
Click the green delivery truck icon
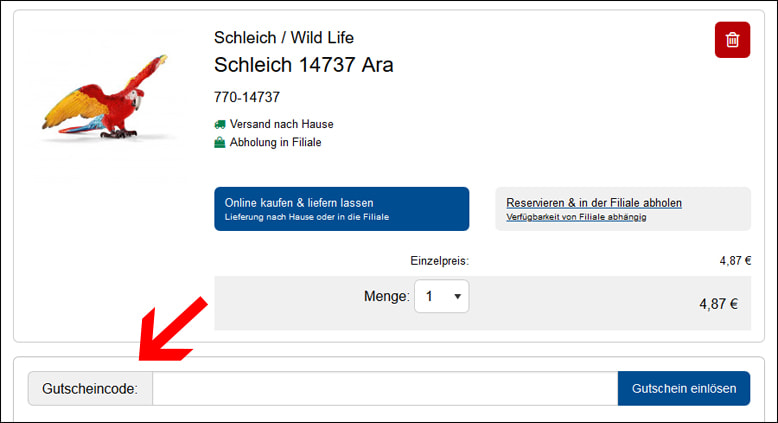tap(220, 124)
